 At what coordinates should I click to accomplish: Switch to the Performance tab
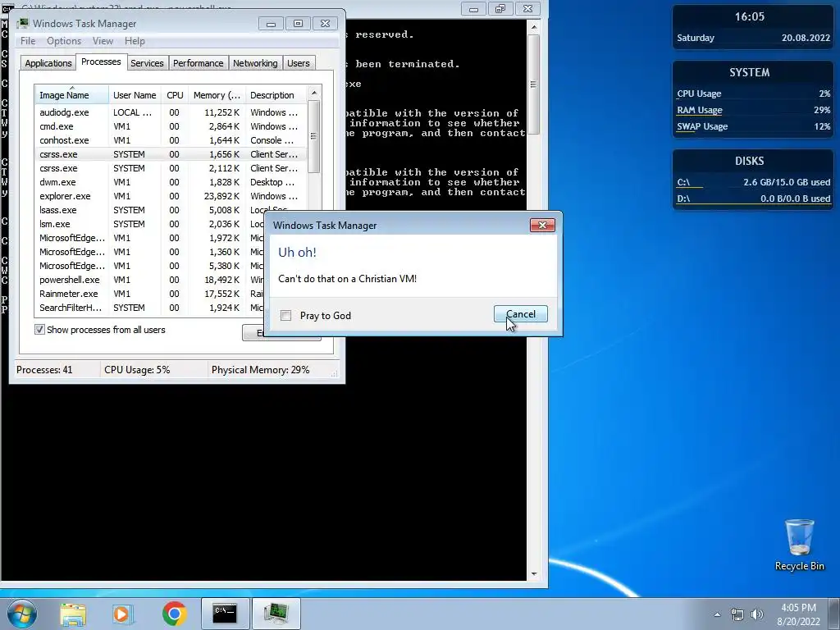pyautogui.click(x=198, y=63)
